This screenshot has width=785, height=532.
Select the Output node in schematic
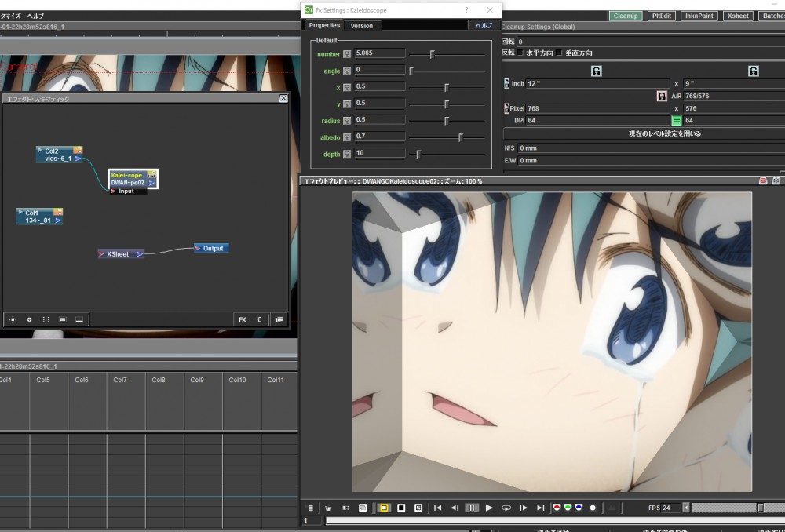[x=212, y=248]
